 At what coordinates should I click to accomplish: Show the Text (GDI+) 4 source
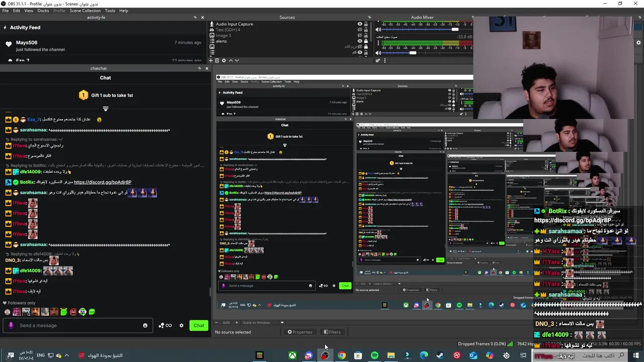point(360,30)
